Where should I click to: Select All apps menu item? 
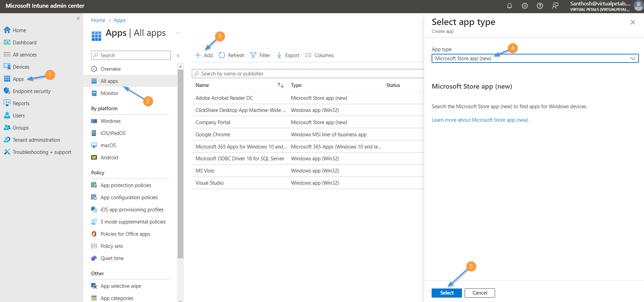coord(130,81)
